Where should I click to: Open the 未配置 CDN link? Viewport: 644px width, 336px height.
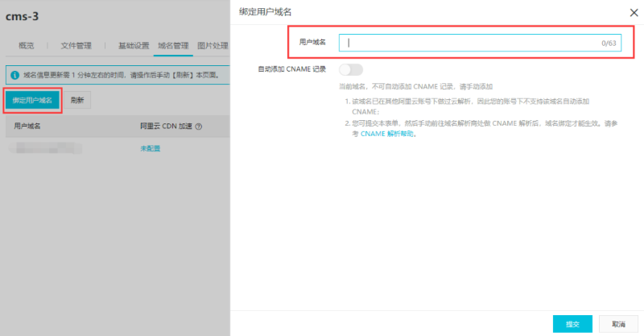point(151,149)
